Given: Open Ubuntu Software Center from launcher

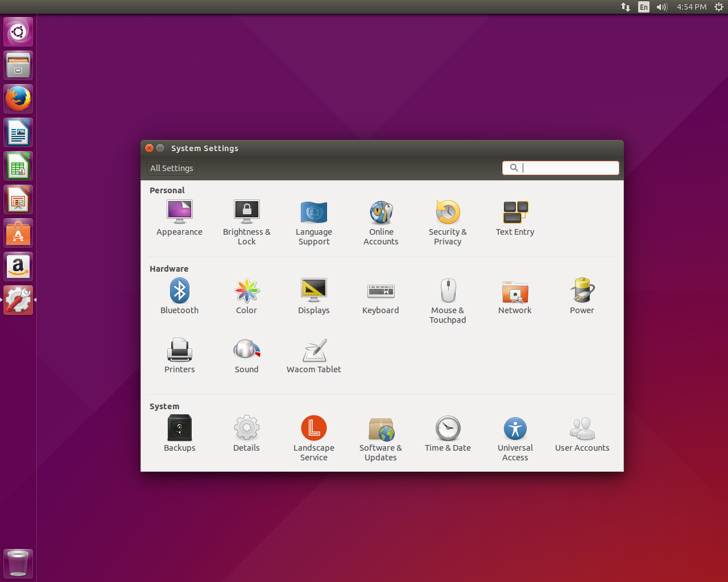Looking at the screenshot, I should [x=18, y=233].
